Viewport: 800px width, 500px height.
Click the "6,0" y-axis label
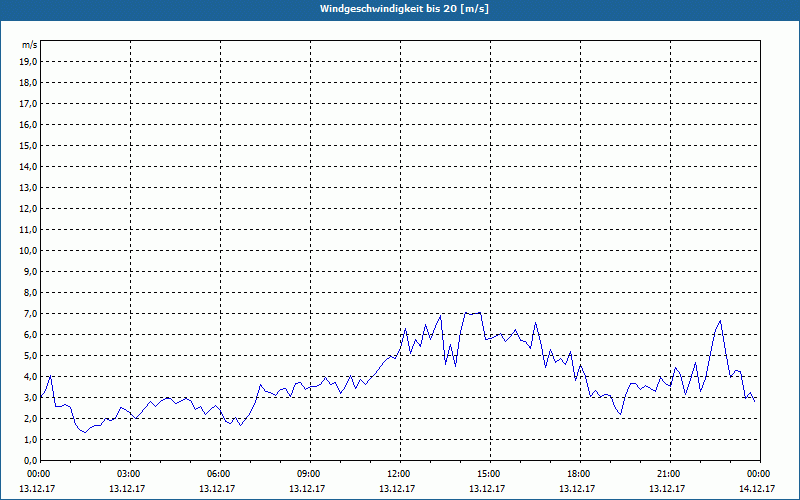tap(30, 335)
